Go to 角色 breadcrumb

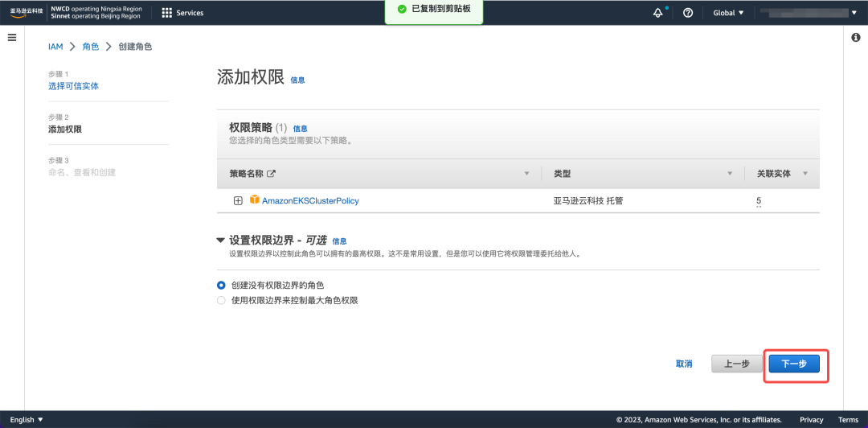click(91, 47)
